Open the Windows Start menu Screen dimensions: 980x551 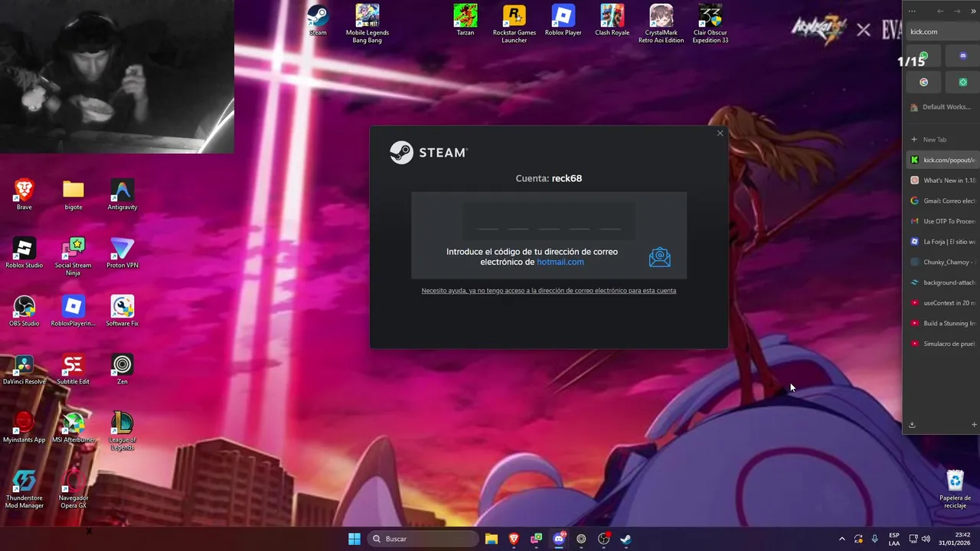pyautogui.click(x=354, y=539)
